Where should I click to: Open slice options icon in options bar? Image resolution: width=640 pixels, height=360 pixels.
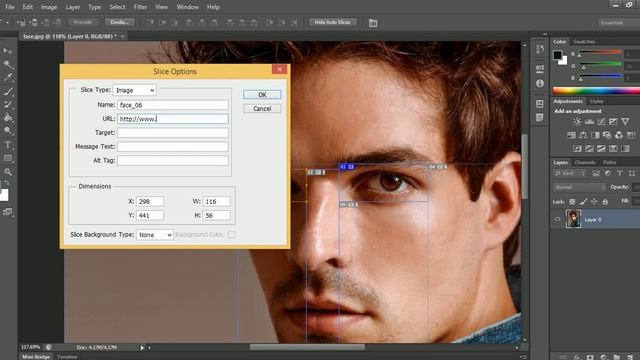[x=373, y=23]
